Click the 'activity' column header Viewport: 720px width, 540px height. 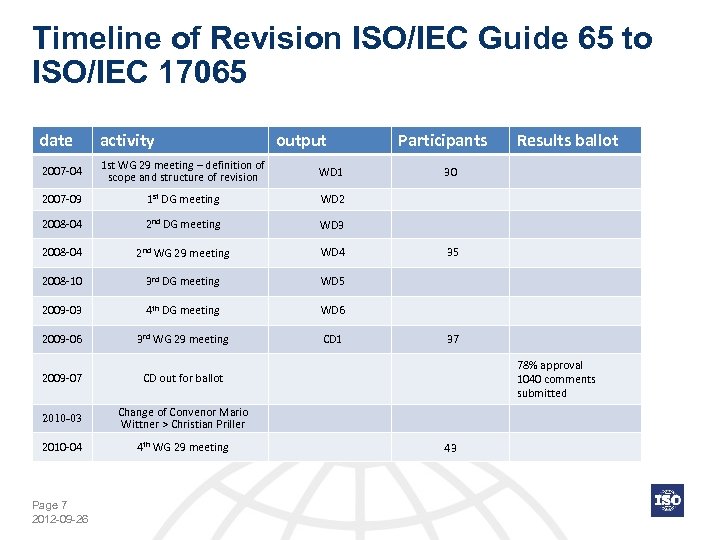pyautogui.click(x=180, y=140)
